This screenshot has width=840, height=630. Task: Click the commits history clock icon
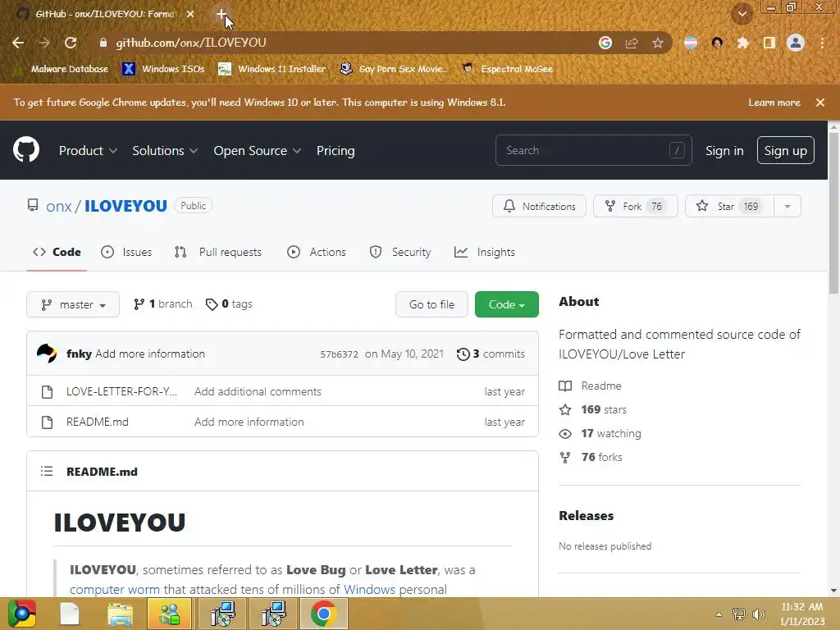[x=463, y=354]
